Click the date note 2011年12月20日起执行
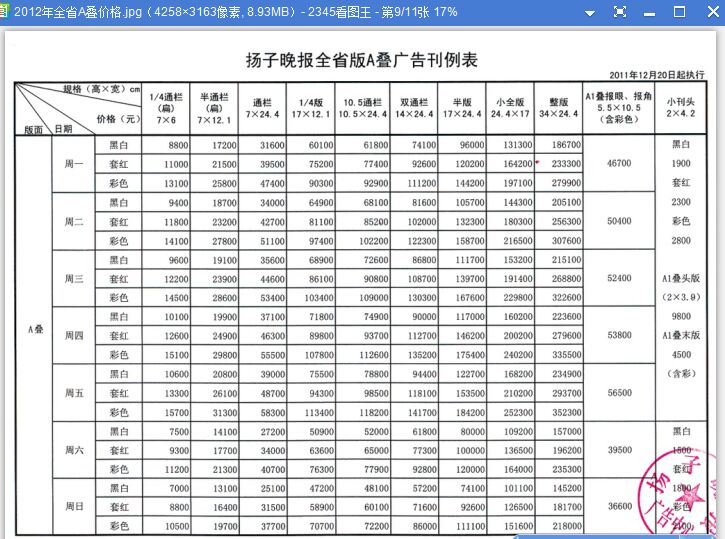This screenshot has height=539, width=725. click(657, 75)
